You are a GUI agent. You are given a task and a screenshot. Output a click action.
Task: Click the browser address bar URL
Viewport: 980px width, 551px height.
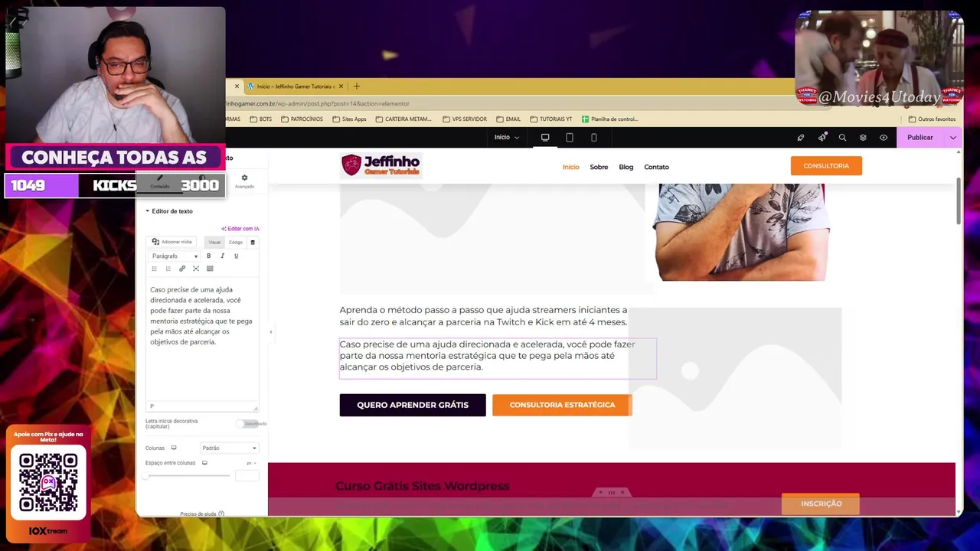click(318, 103)
